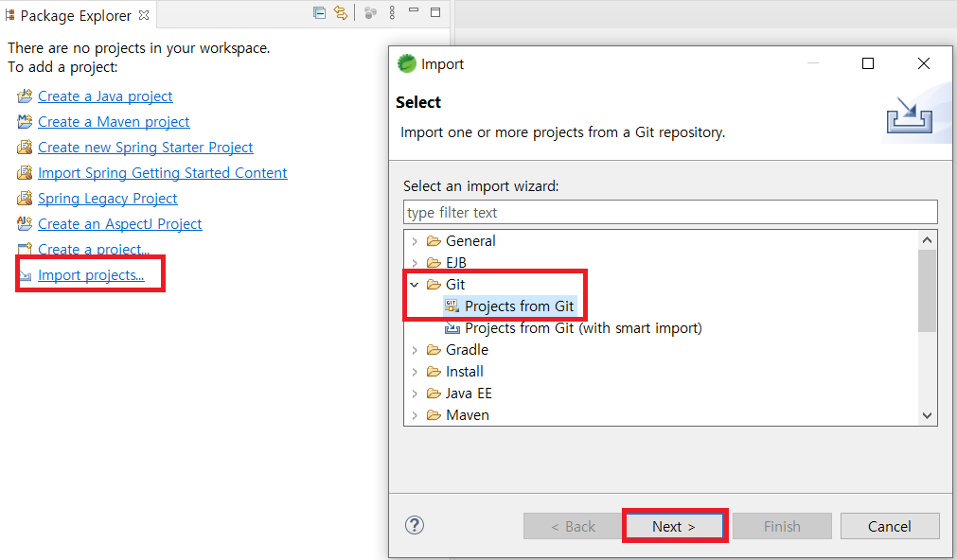Maximize the Package Explorer view

point(435,12)
